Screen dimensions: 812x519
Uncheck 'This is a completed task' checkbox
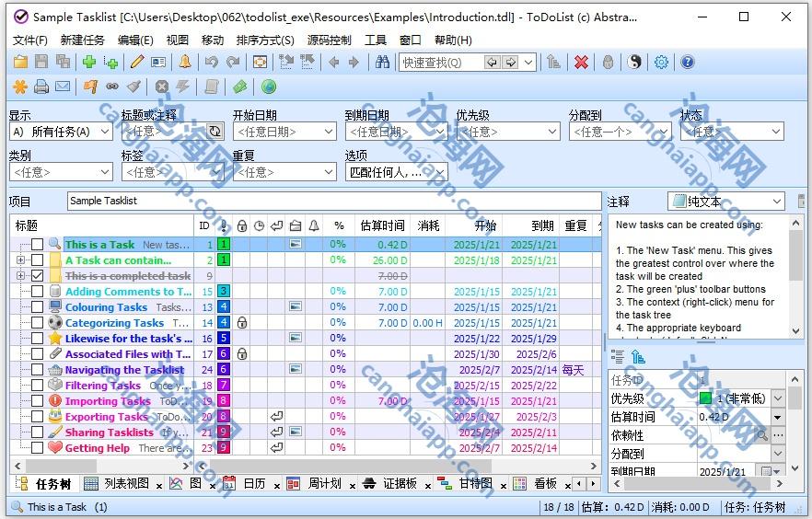[x=38, y=276]
